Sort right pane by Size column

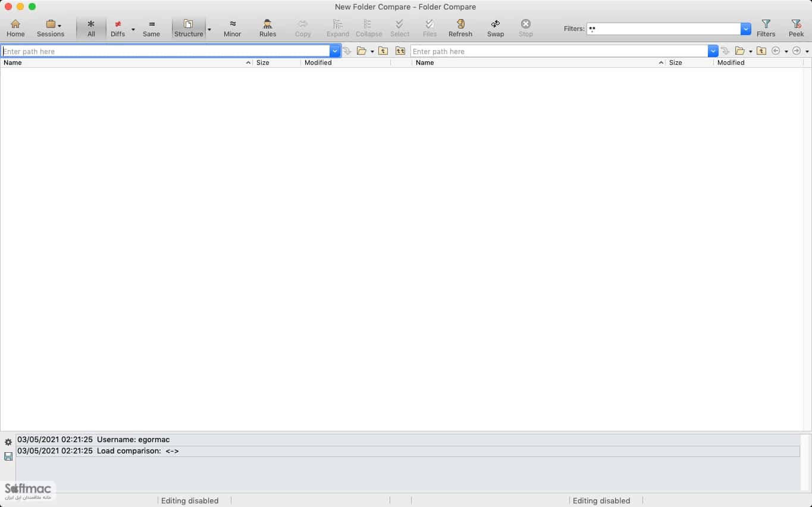(x=689, y=62)
